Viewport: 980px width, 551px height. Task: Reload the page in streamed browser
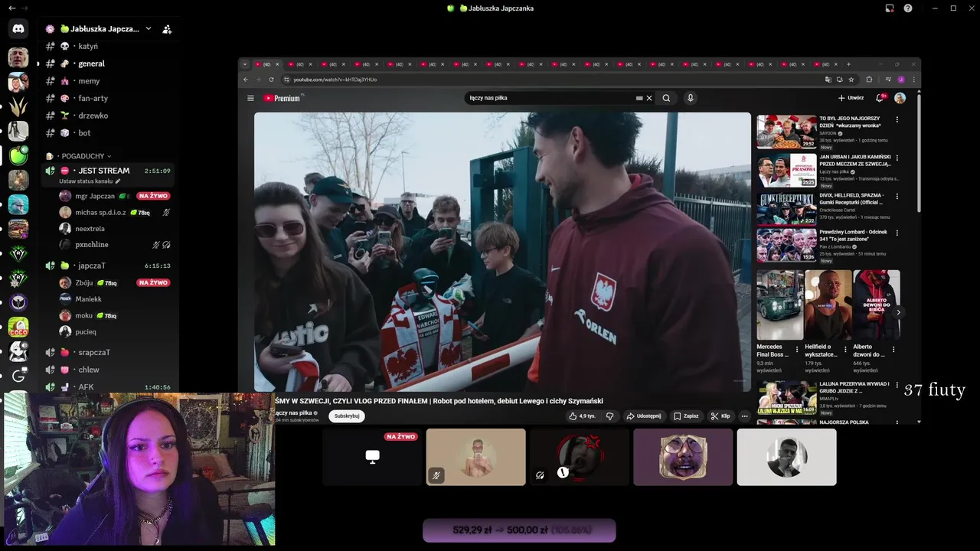tap(271, 80)
